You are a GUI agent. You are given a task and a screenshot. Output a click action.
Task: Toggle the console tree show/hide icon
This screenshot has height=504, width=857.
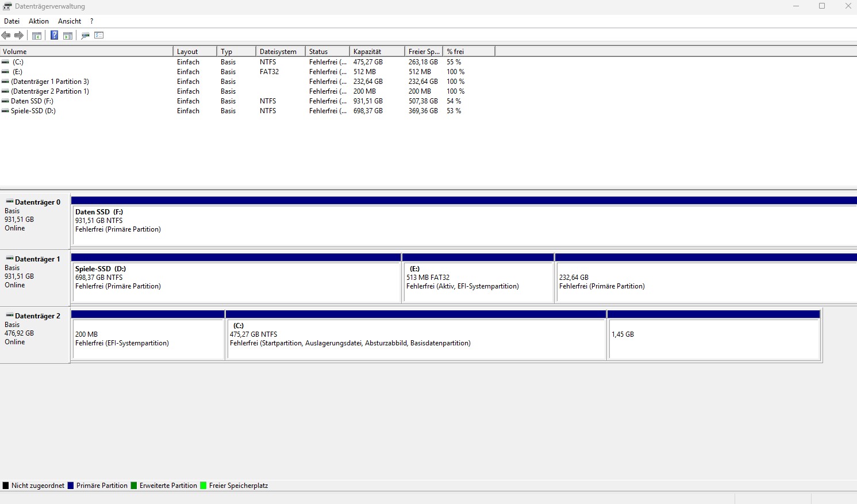point(37,36)
